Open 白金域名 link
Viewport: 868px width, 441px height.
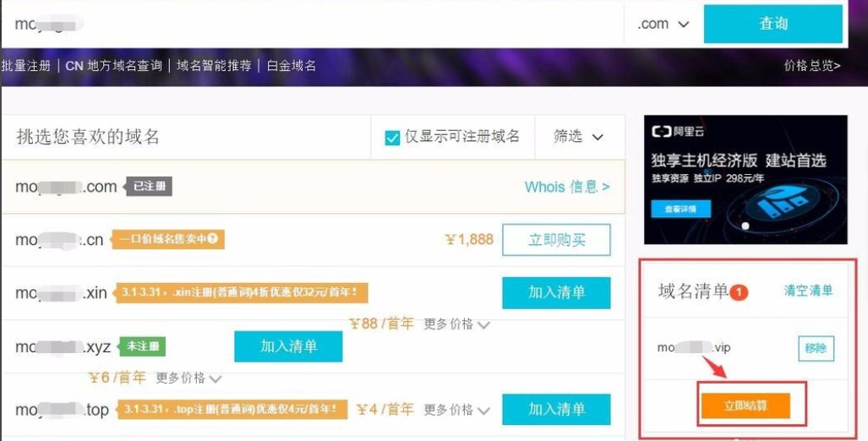click(x=292, y=65)
